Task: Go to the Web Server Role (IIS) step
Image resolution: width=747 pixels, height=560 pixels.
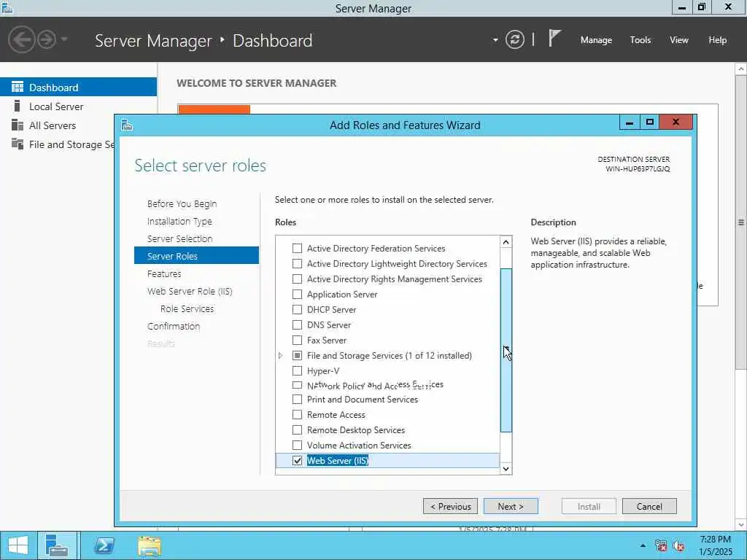Action: tap(190, 292)
